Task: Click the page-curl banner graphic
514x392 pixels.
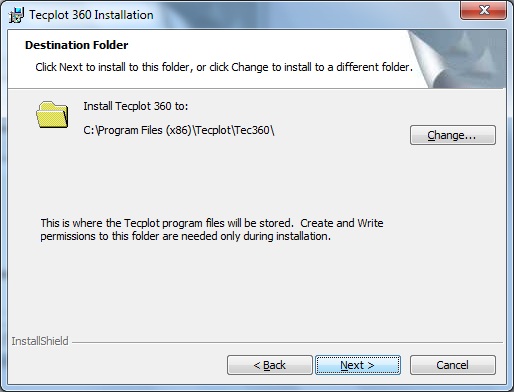Action: pyautogui.click(x=457, y=59)
